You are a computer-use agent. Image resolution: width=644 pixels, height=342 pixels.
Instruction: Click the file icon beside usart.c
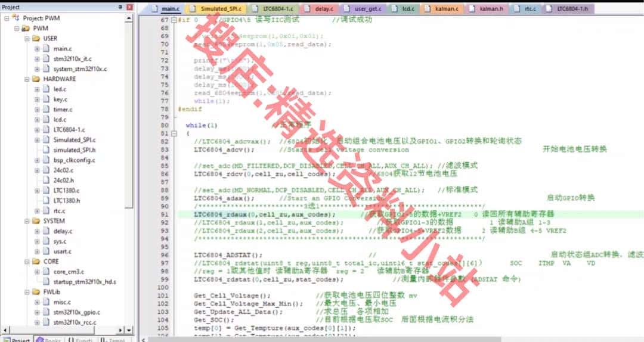[x=47, y=251]
